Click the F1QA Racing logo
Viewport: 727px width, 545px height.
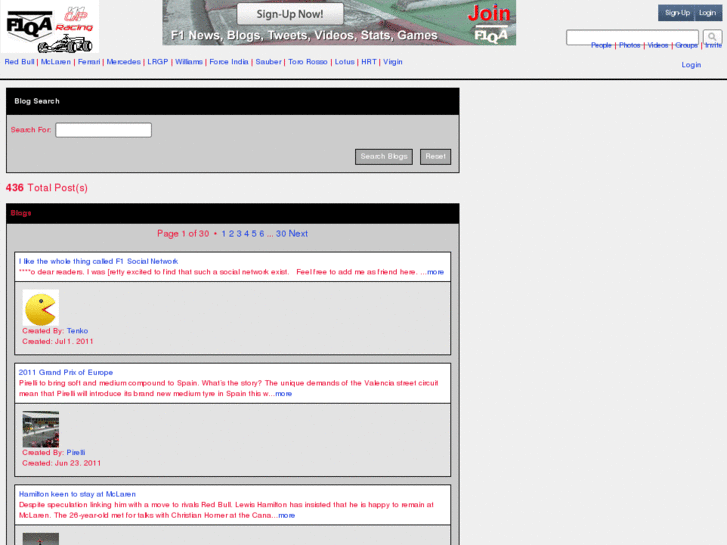50,27
